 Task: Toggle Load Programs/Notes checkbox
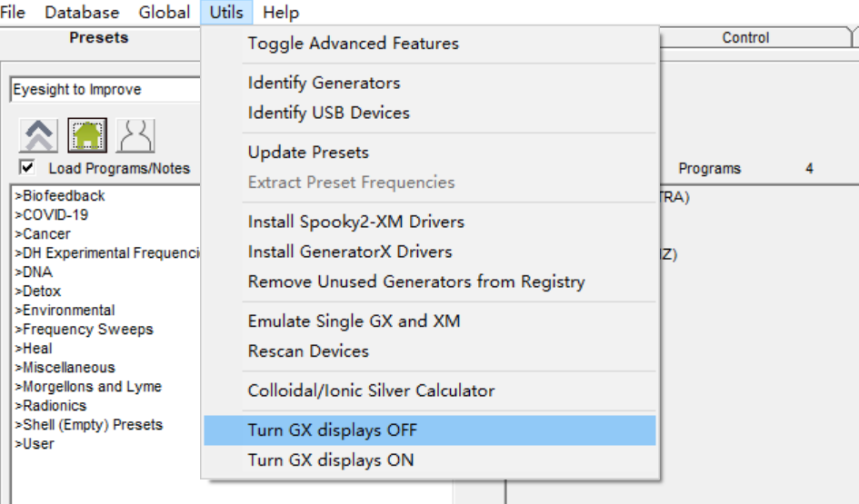(x=27, y=167)
